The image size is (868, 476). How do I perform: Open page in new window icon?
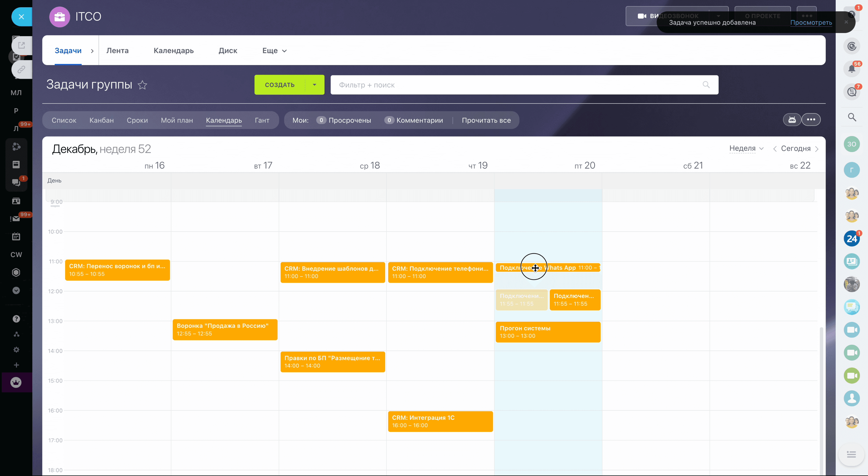point(21,45)
